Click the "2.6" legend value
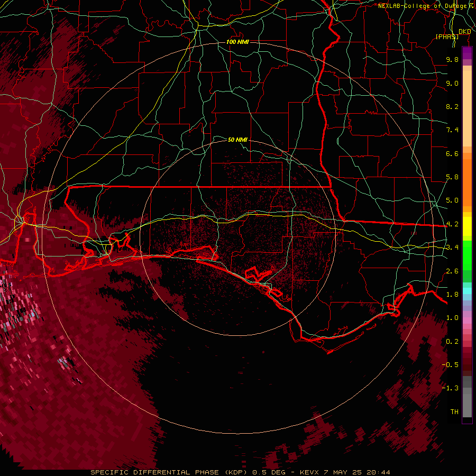 tap(452, 271)
